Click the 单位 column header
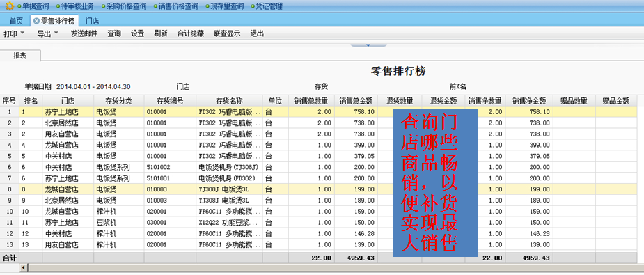The height and width of the screenshot is (275, 644). 275,101
